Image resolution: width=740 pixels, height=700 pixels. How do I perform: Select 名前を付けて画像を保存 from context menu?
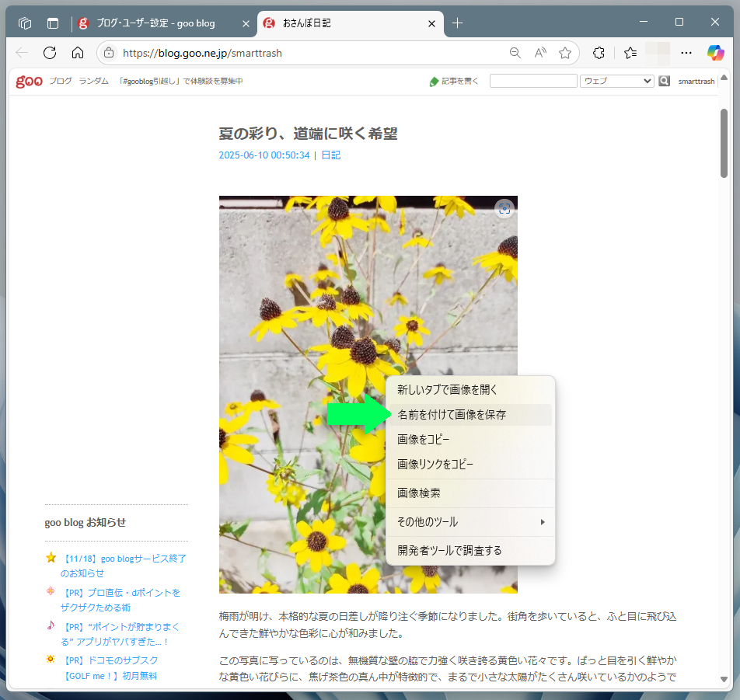coord(452,415)
